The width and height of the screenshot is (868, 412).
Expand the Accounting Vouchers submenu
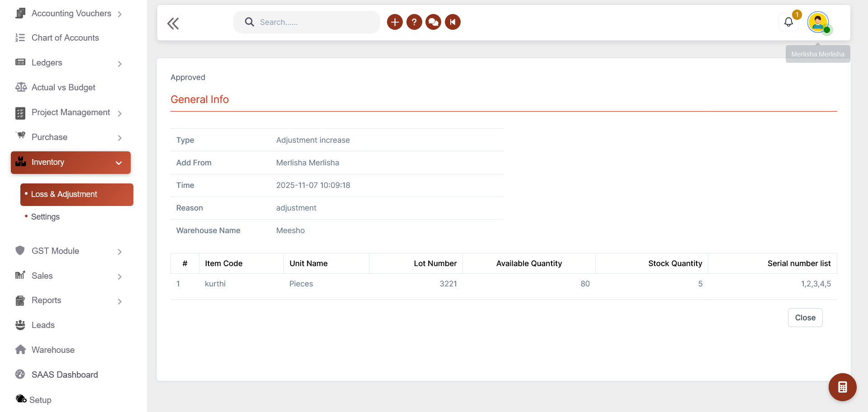(120, 14)
